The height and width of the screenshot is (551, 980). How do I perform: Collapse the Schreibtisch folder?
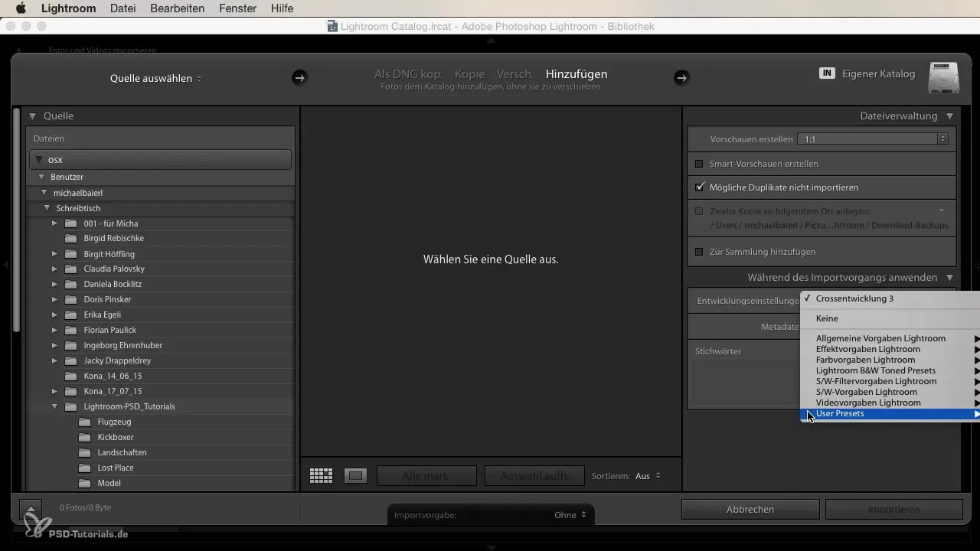47,208
